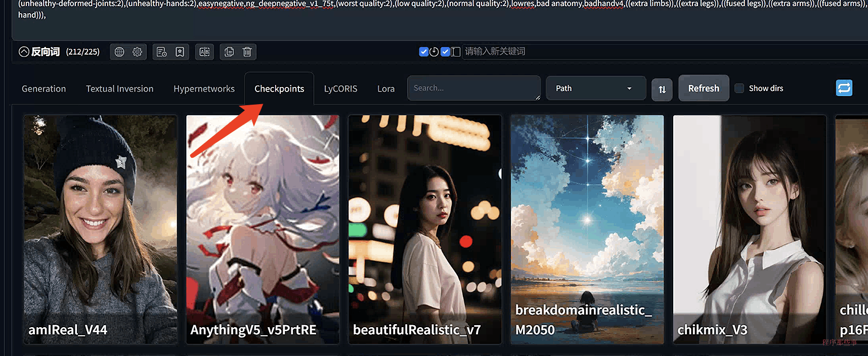Click the checkpoint Search field
Viewport: 868px width, 356px height.
pyautogui.click(x=473, y=88)
